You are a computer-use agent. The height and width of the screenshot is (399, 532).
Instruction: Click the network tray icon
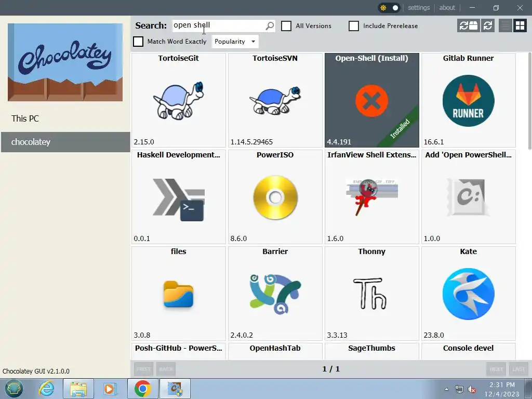pos(459,389)
